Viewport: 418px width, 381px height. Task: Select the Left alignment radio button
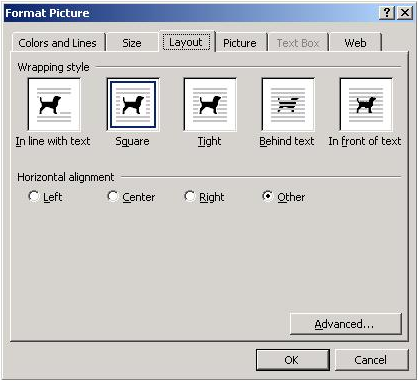pos(34,196)
